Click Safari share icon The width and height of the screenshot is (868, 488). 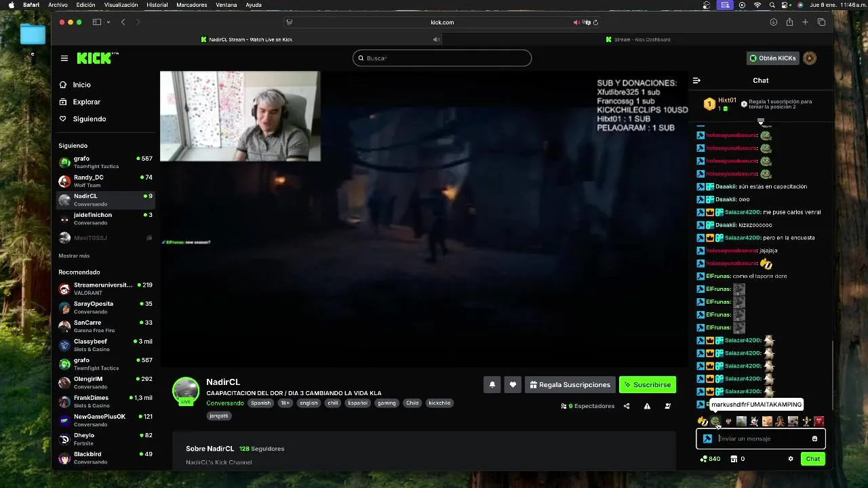[x=789, y=22]
